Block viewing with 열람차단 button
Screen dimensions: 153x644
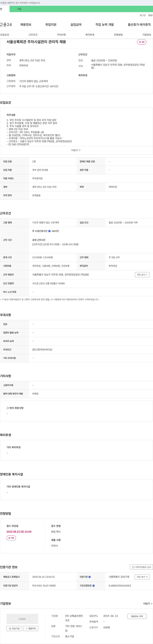click(31, 628)
